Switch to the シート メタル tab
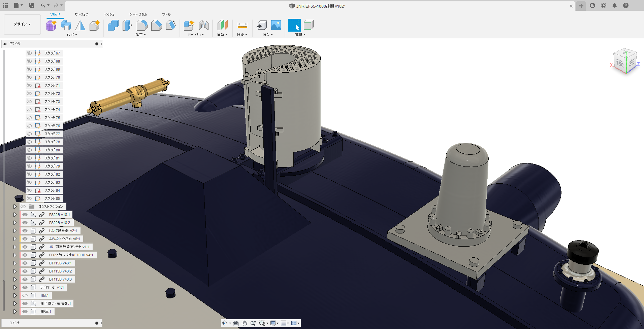The image size is (644, 329). coord(138,14)
